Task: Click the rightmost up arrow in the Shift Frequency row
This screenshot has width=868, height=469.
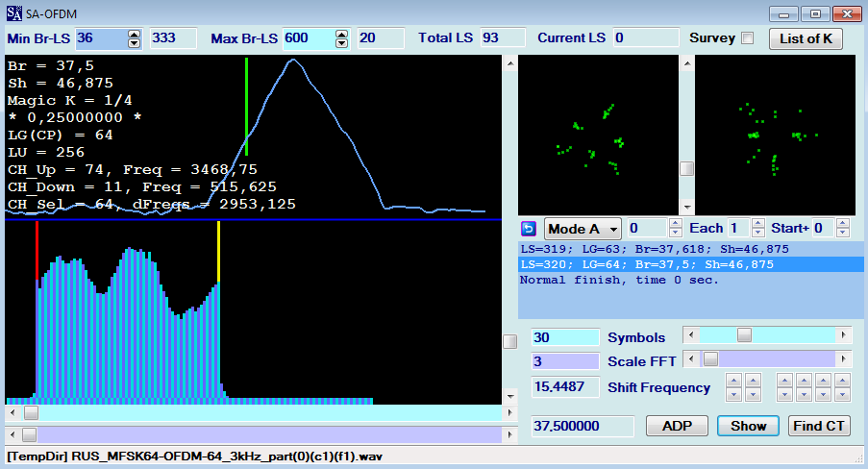Action: tap(843, 380)
